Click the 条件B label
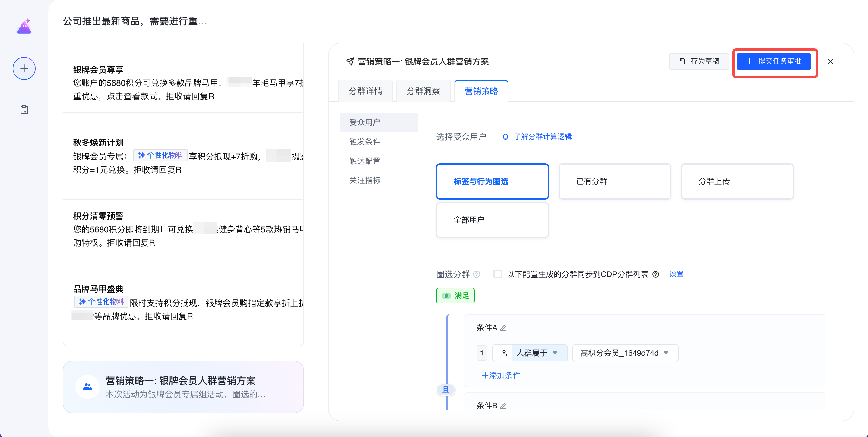The image size is (868, 437). click(487, 406)
